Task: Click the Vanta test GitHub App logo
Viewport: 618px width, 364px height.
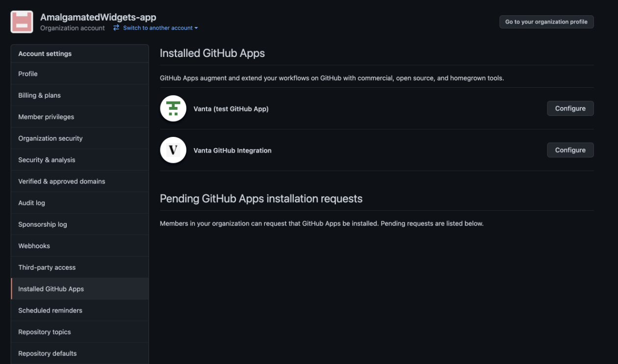Action: (x=173, y=108)
